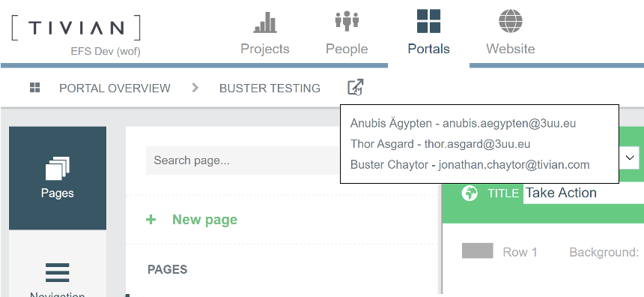Click the New page button
The height and width of the screenshot is (297, 644).
(192, 220)
